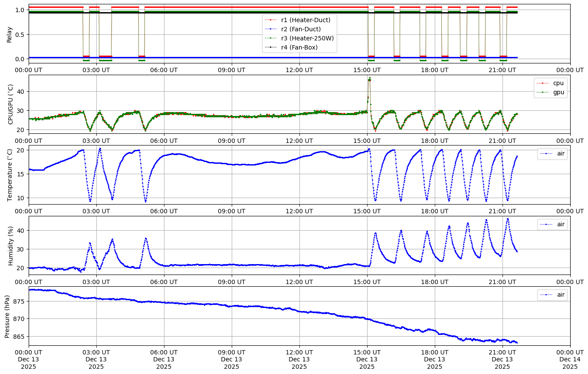Click the Pressure (hPa) y-axis label
The height and width of the screenshot is (374, 588).
(x=7, y=316)
